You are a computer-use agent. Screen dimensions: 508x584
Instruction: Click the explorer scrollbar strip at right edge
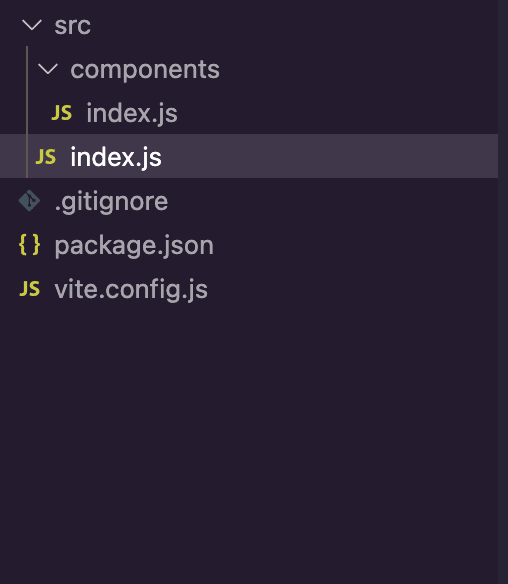click(503, 292)
